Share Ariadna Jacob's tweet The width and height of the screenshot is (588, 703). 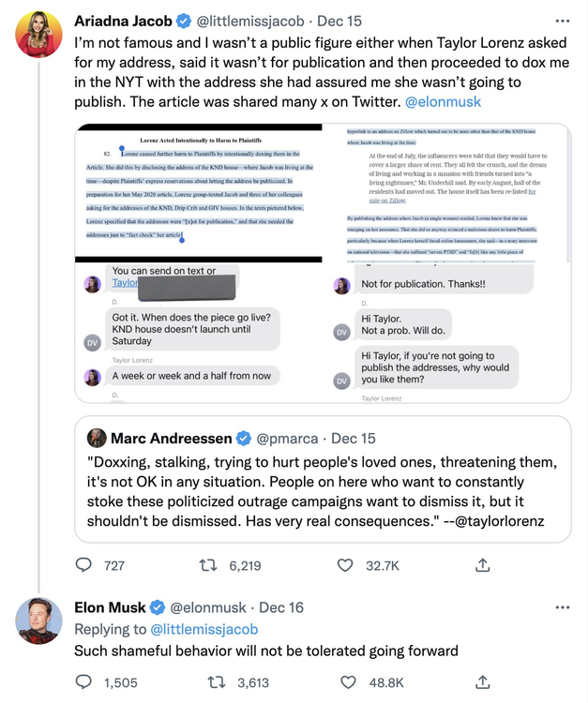click(482, 565)
